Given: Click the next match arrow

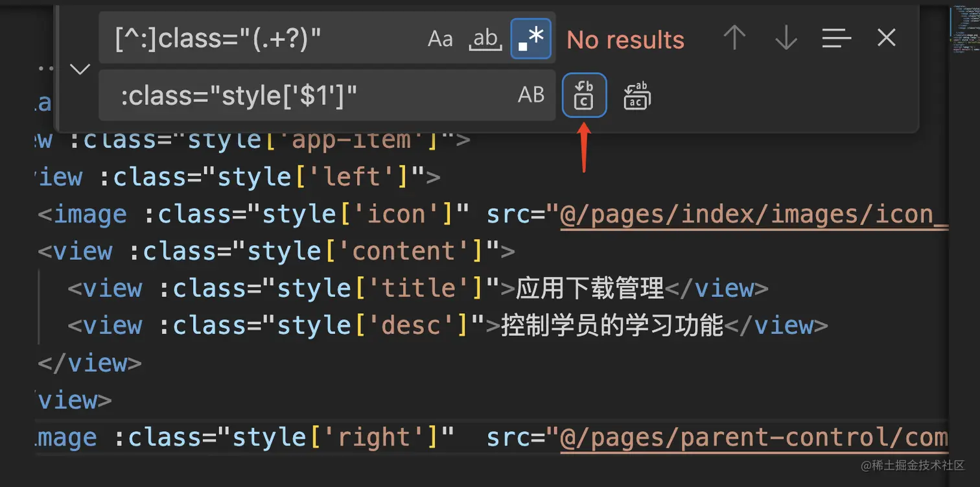Looking at the screenshot, I should (x=786, y=38).
